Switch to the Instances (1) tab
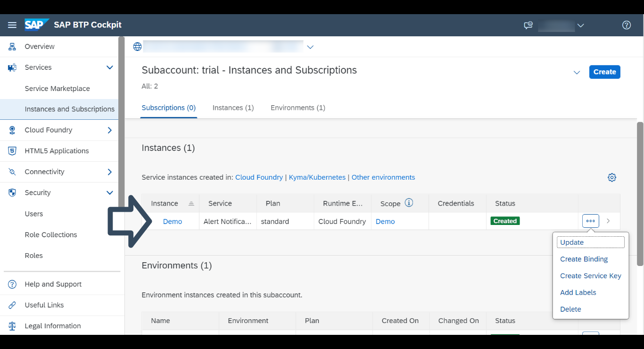The height and width of the screenshot is (349, 644). click(x=233, y=108)
